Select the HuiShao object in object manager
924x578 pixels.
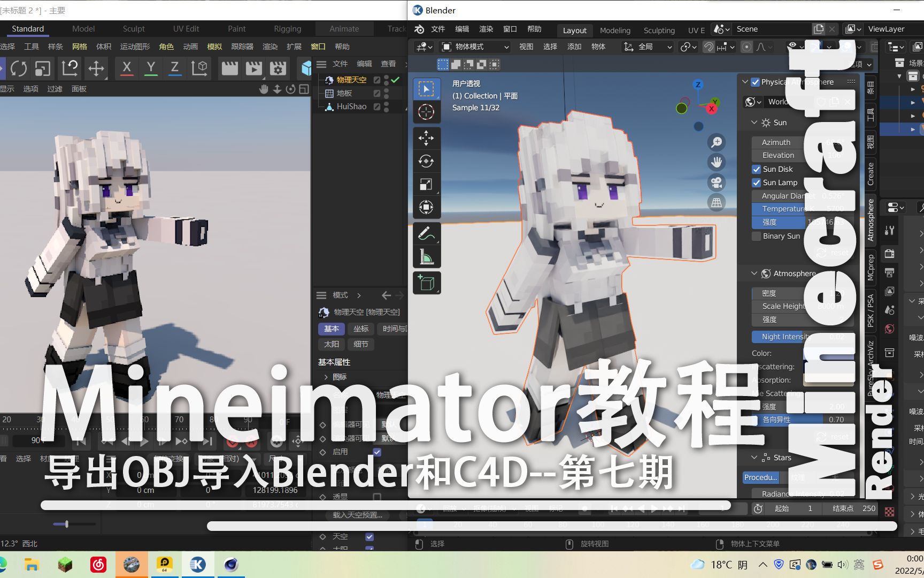click(x=351, y=107)
